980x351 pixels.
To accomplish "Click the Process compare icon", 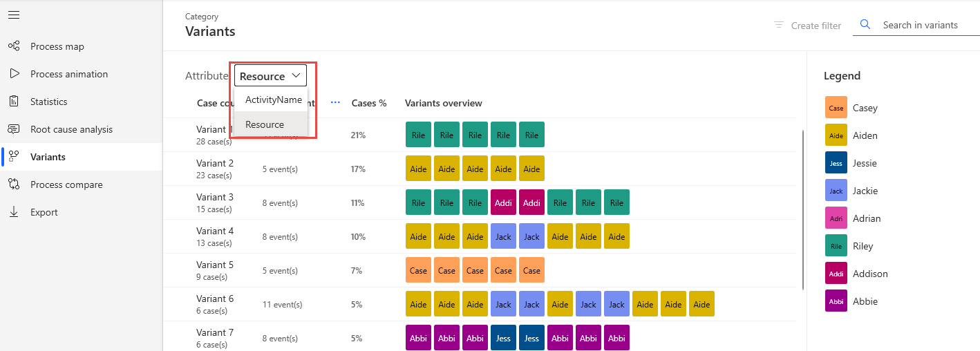I will coord(14,184).
